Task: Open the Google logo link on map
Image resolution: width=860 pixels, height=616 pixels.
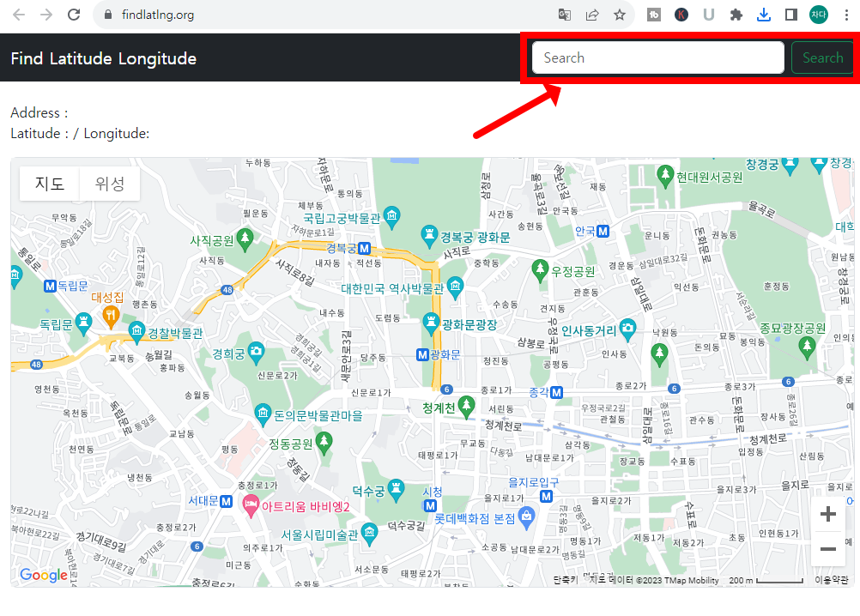Action: [x=43, y=575]
